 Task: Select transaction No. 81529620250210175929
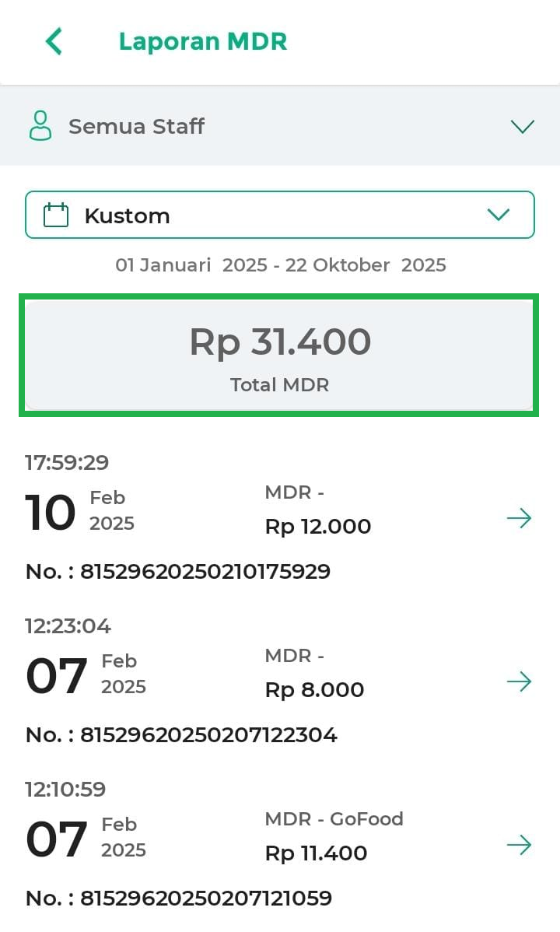(178, 572)
